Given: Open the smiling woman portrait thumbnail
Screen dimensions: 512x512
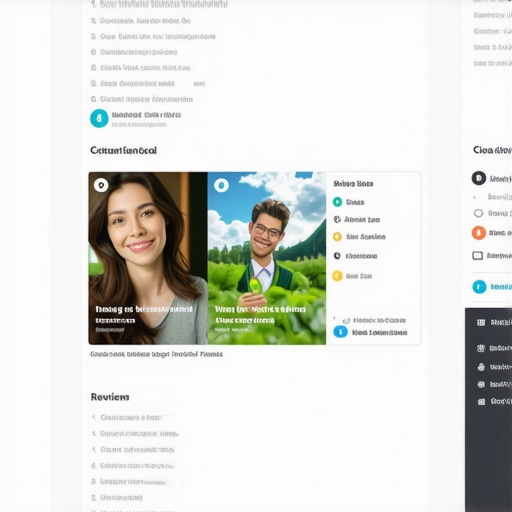Looking at the screenshot, I should 148,258.
